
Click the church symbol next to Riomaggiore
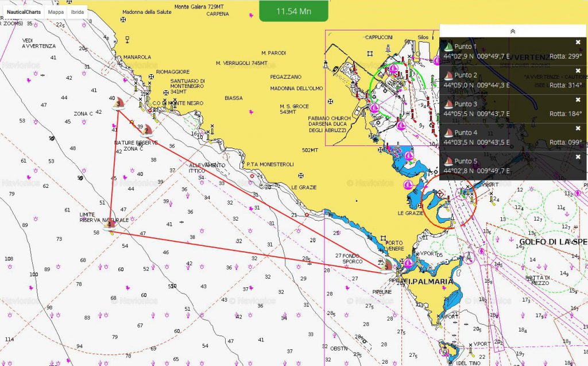click(x=151, y=76)
